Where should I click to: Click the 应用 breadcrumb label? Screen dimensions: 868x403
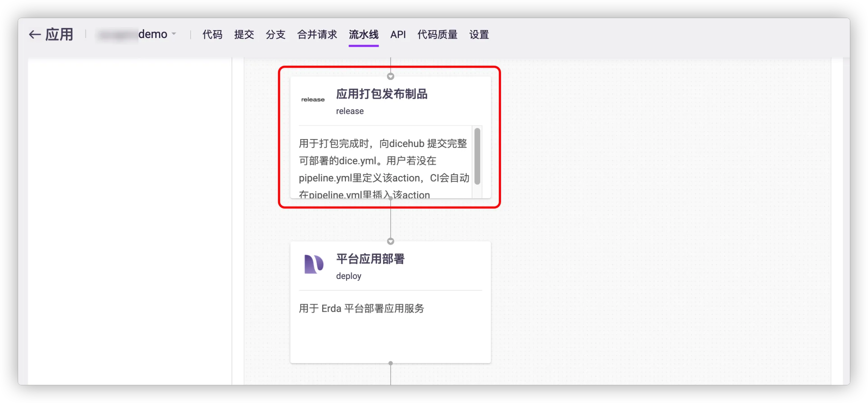(59, 35)
